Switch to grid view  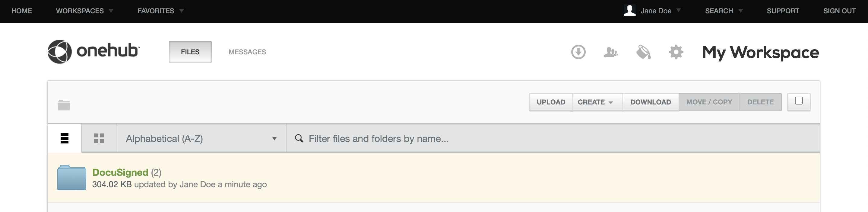click(99, 138)
